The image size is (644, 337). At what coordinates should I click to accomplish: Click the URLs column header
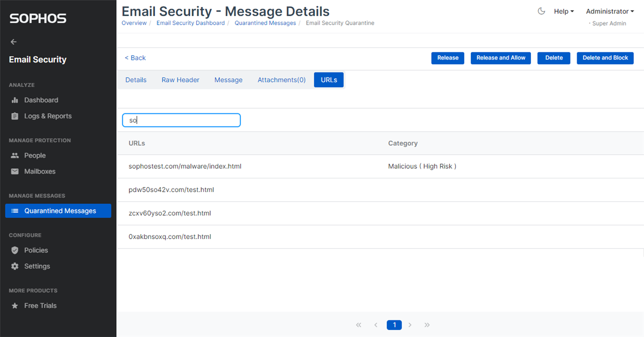coord(137,143)
